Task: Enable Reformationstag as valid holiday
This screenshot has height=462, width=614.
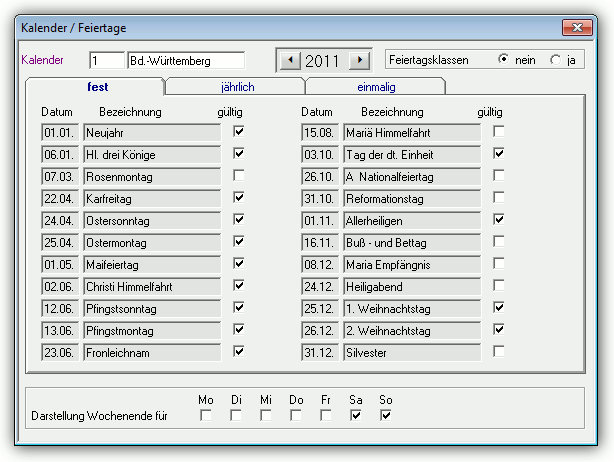Action: click(x=498, y=197)
